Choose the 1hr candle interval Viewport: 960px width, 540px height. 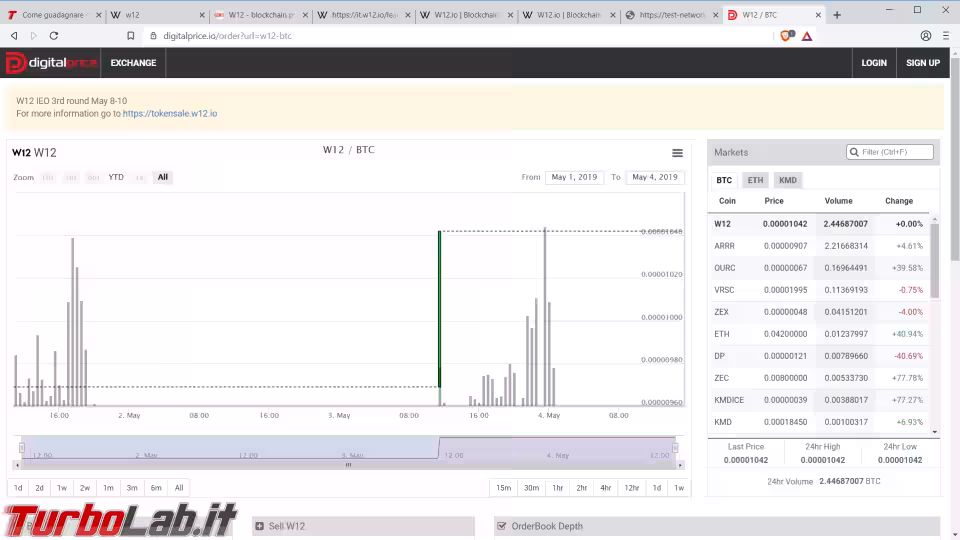point(558,488)
